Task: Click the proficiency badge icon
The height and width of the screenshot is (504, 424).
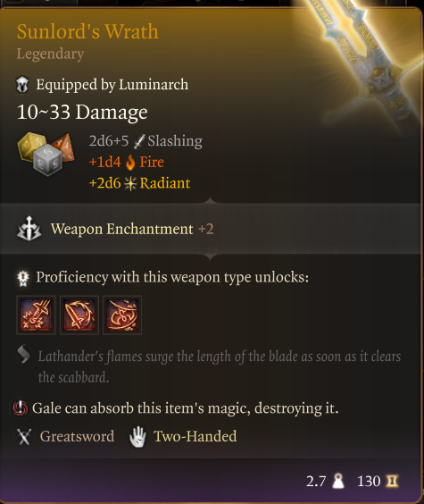Action: point(23,278)
